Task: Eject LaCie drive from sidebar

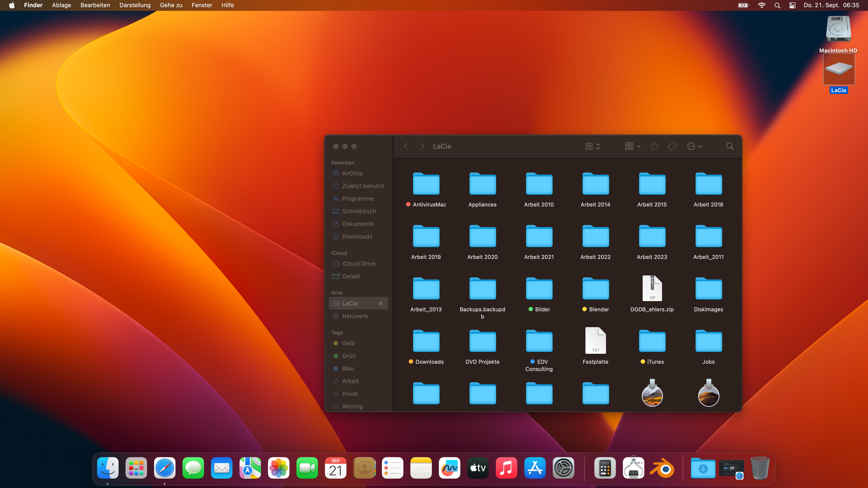Action: click(x=381, y=303)
